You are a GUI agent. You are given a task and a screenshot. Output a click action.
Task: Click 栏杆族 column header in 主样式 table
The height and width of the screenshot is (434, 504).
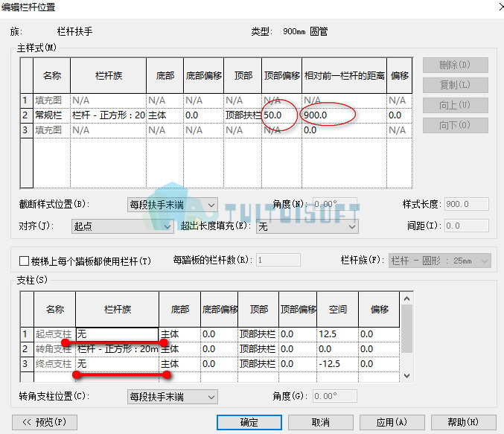tap(108, 76)
